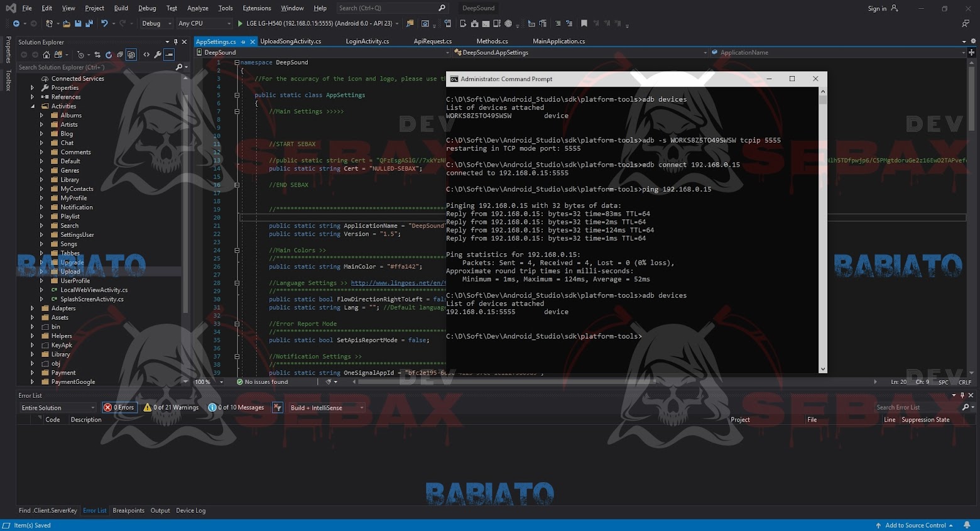Expand the Helpers folder
This screenshot has height=531, width=980.
(x=33, y=336)
